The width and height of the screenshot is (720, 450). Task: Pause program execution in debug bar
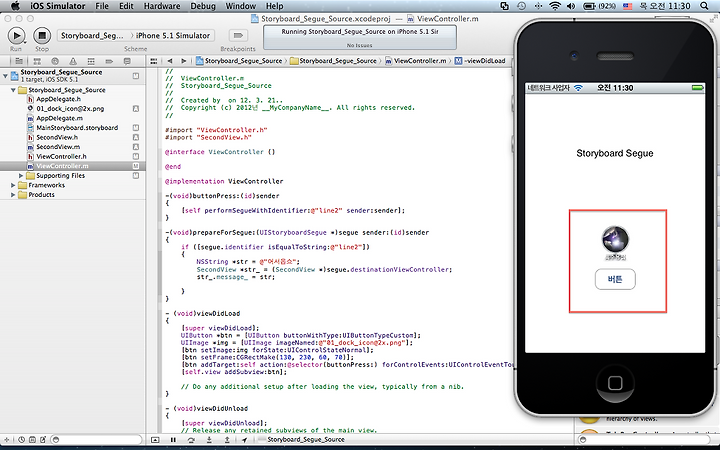click(173, 440)
